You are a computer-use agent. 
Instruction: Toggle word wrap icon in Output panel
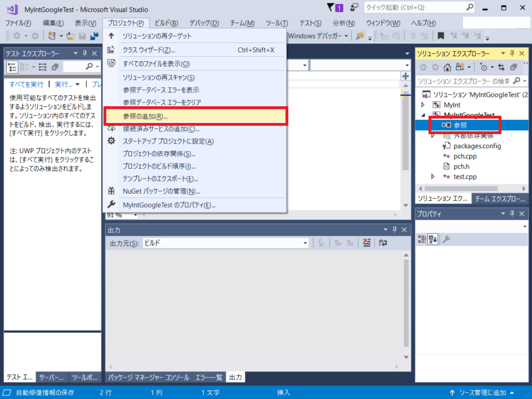pos(383,243)
